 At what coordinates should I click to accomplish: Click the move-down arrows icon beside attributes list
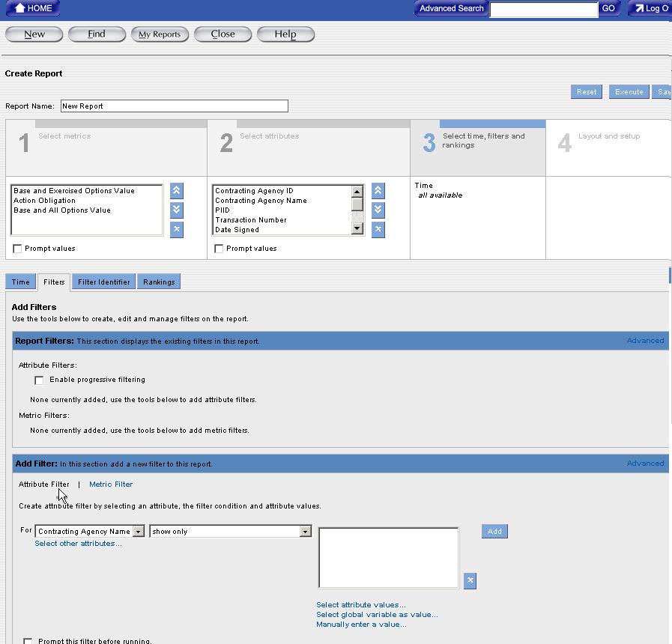[x=378, y=210]
